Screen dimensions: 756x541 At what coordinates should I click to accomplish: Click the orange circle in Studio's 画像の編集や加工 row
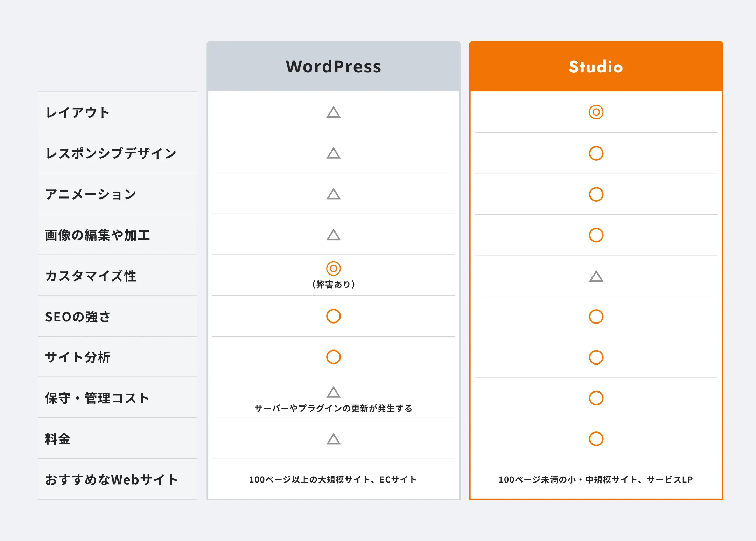(x=596, y=235)
